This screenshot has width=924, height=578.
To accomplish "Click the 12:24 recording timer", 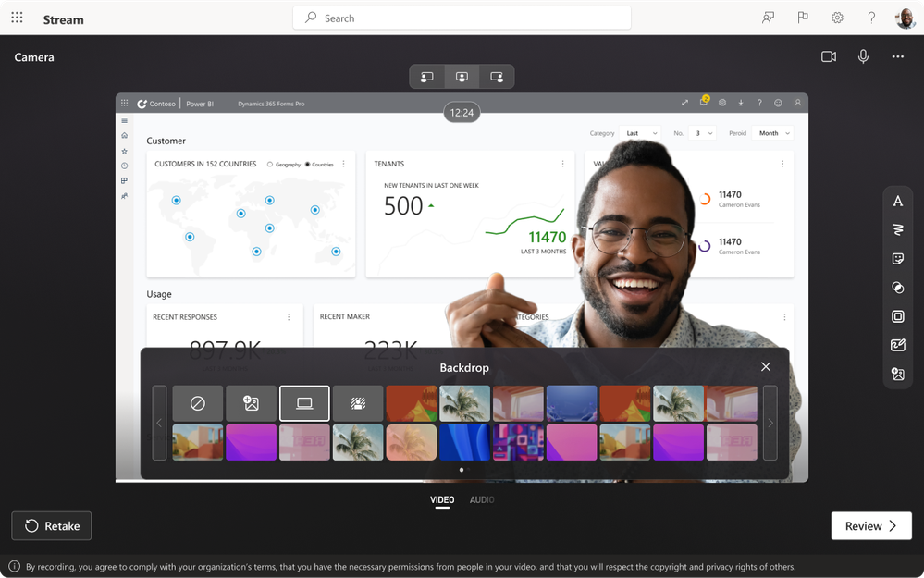I will pyautogui.click(x=462, y=113).
